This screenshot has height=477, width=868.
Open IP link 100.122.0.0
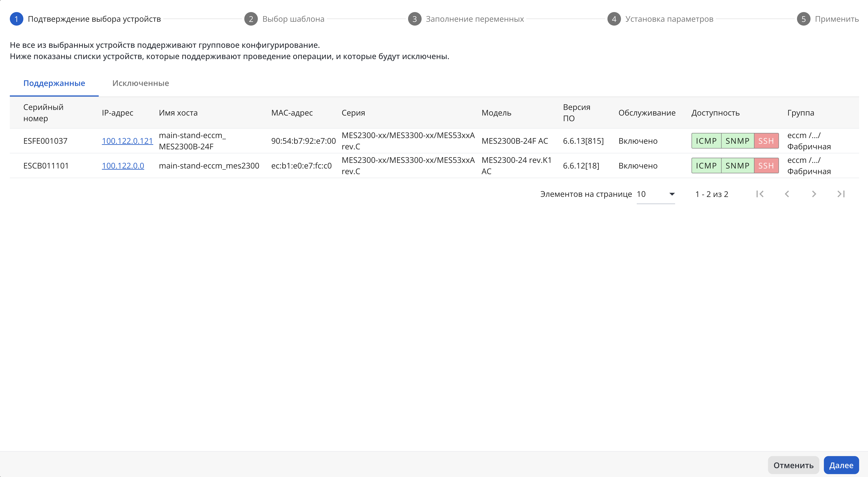coord(123,166)
